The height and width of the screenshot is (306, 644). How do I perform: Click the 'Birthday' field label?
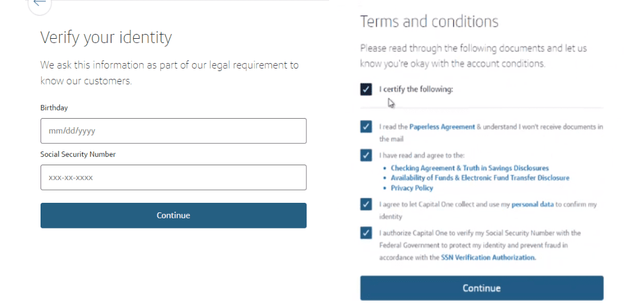pos(54,108)
